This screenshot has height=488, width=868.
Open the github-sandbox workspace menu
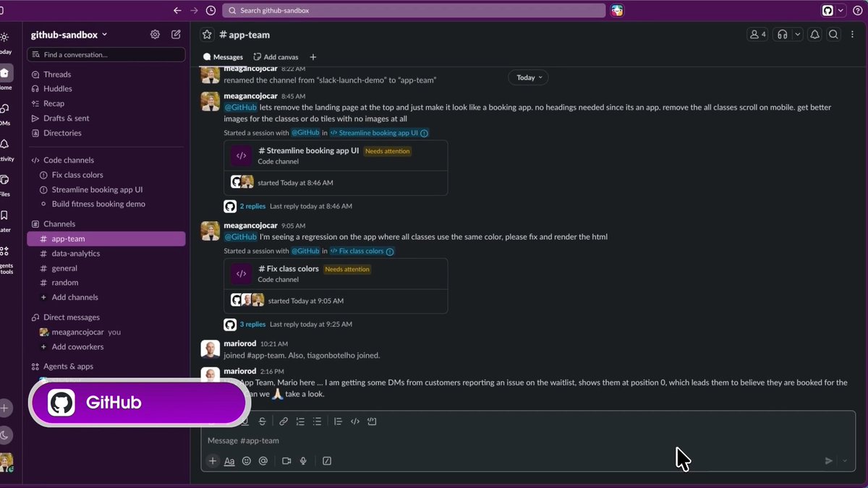[69, 35]
